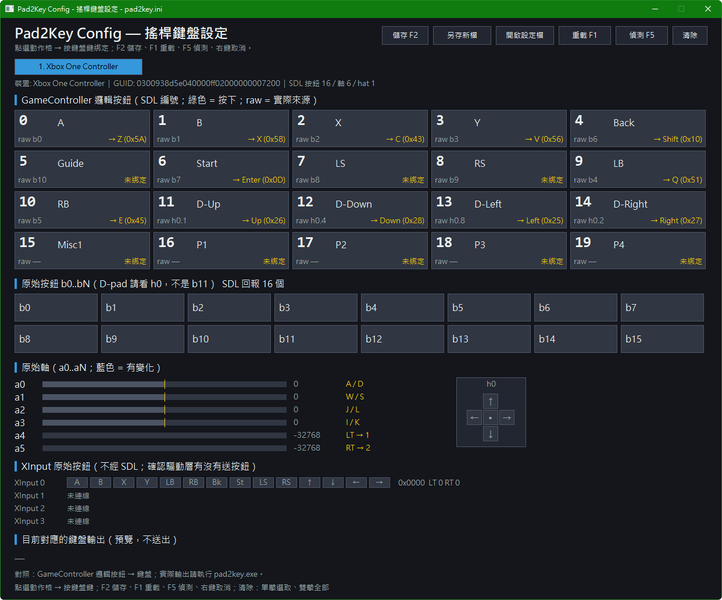Click XInput 0 up arrow indicator
722x600 pixels.
coord(309,483)
